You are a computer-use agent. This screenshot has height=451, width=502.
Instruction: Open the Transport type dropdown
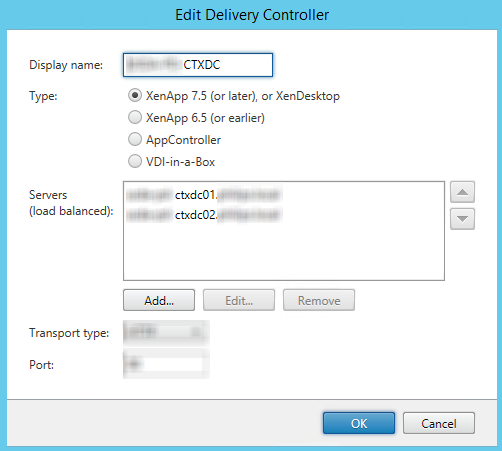click(166, 332)
